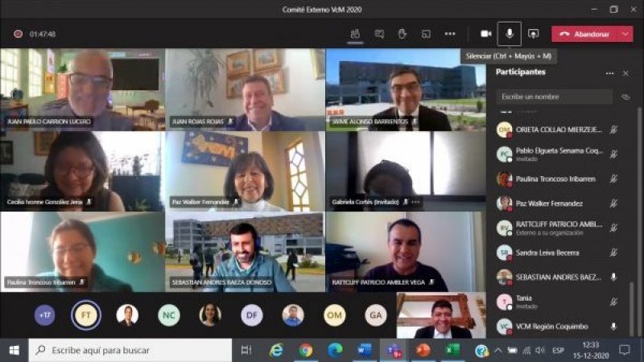Viewport: 644px width, 362px height.
Task: Click the share invite link icon
Action: click(x=625, y=97)
